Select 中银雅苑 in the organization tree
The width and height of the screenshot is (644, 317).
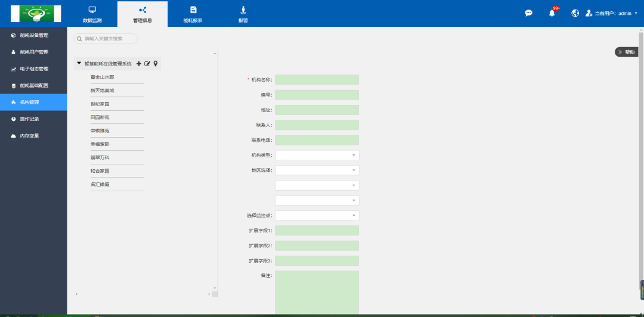[x=100, y=130]
